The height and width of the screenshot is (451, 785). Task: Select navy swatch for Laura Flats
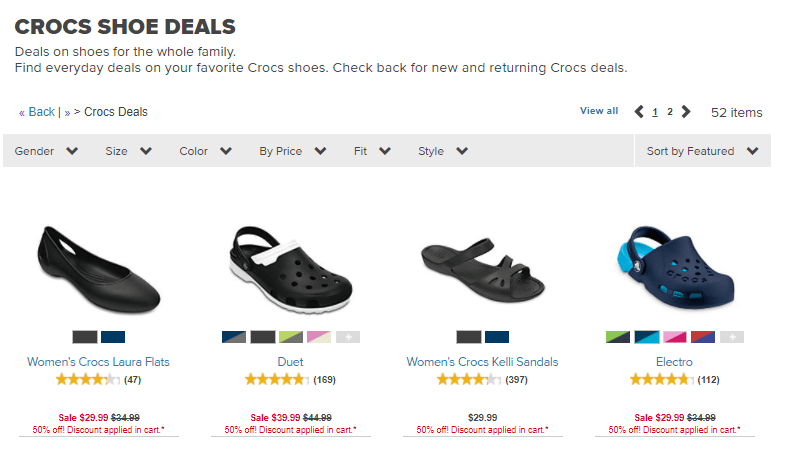pos(113,337)
